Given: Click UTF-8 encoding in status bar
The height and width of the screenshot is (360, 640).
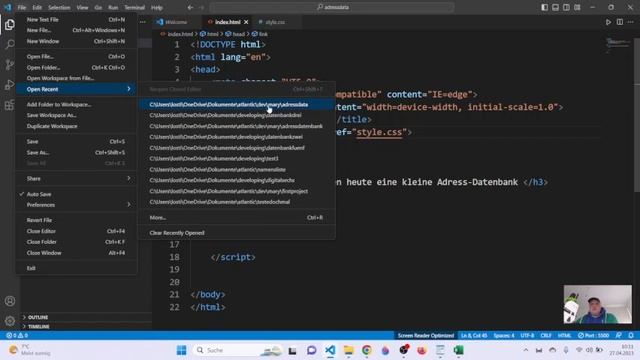Looking at the screenshot, I should [527, 336].
